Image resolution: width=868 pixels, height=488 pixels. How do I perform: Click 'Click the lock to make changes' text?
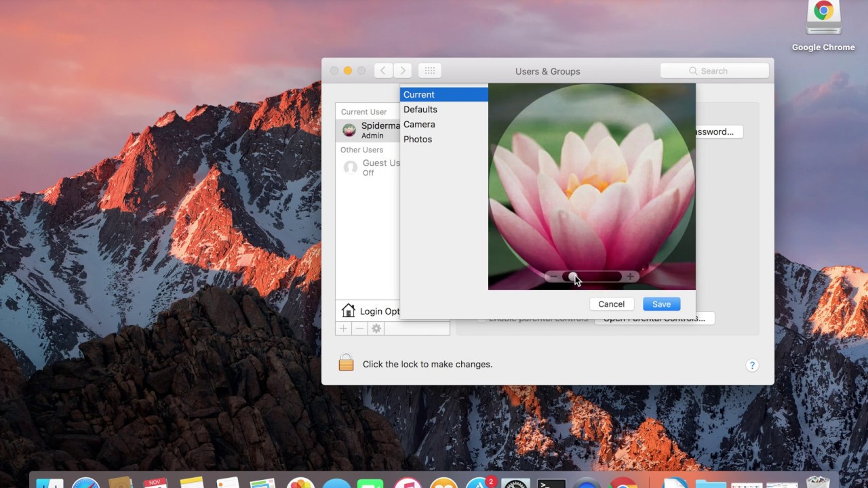428,364
